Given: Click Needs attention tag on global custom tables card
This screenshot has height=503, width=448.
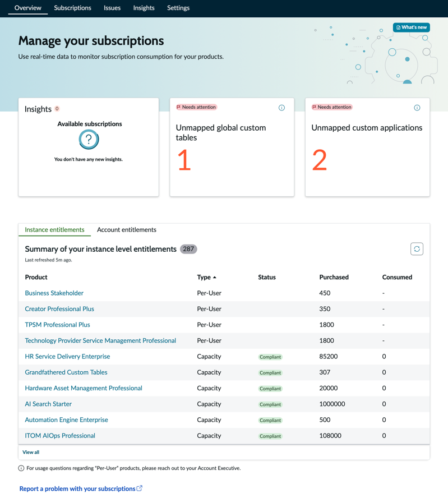Looking at the screenshot, I should (x=197, y=107).
